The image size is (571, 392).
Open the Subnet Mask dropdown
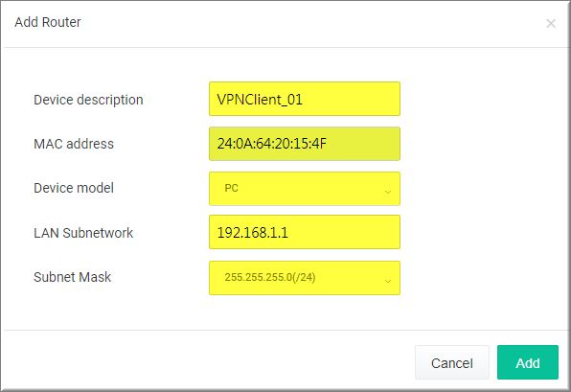[x=305, y=278]
